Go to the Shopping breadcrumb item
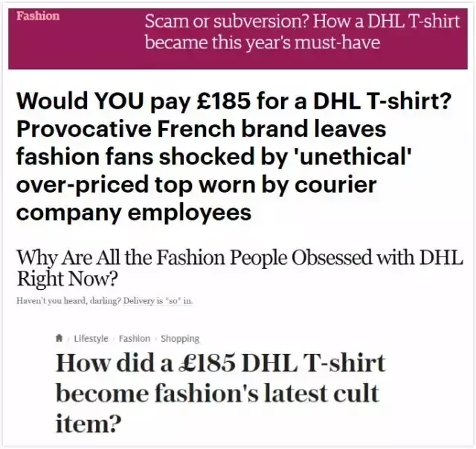The width and height of the screenshot is (476, 449). point(180,338)
